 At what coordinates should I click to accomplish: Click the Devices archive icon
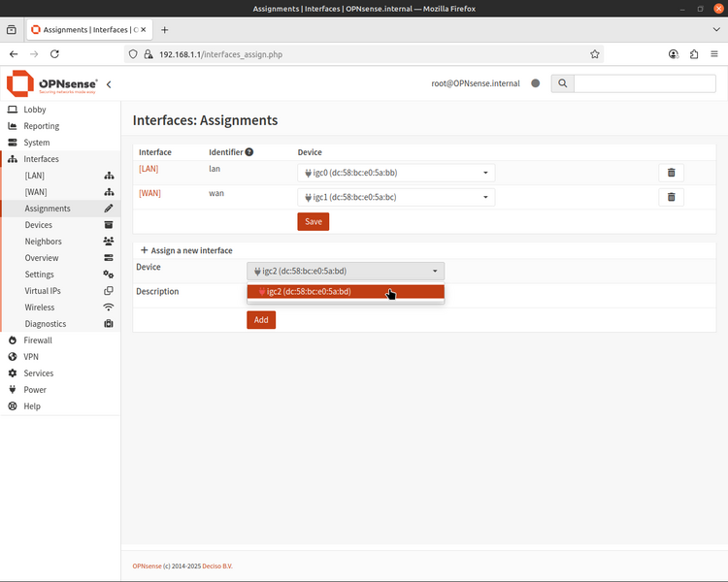coord(109,225)
